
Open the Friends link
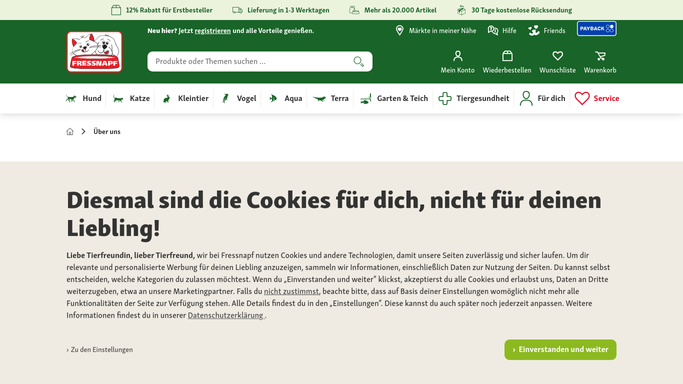tap(547, 30)
